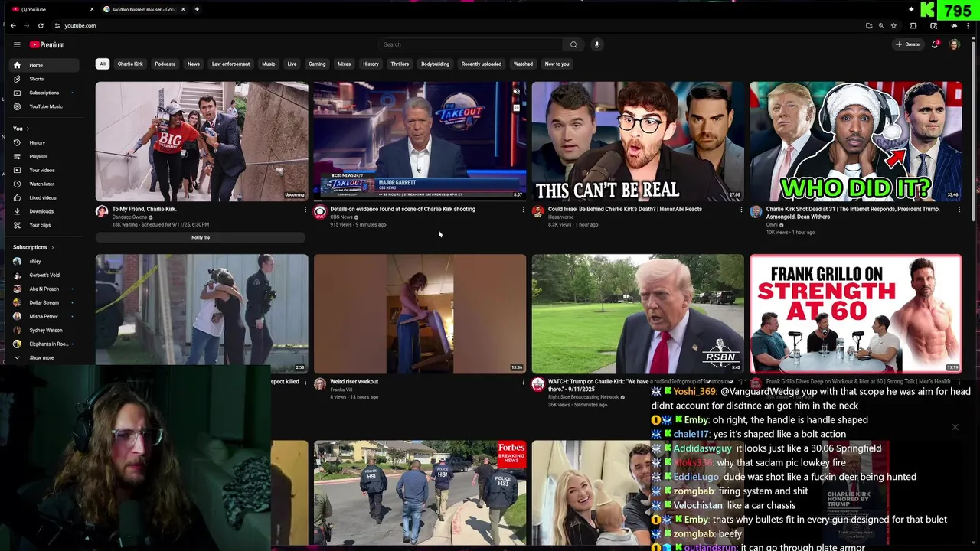This screenshot has height=551, width=980.
Task: Start voice search with microphone icon
Action: click(x=597, y=44)
